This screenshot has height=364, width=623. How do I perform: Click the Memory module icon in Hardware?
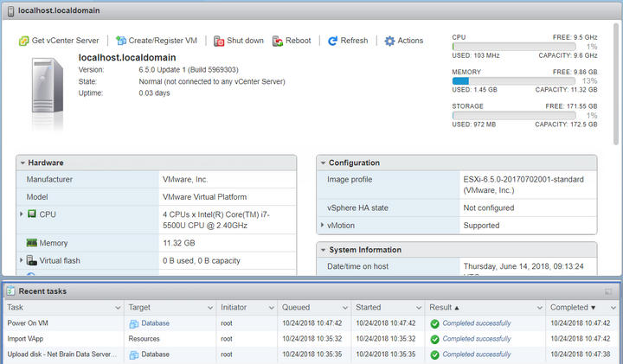32,243
